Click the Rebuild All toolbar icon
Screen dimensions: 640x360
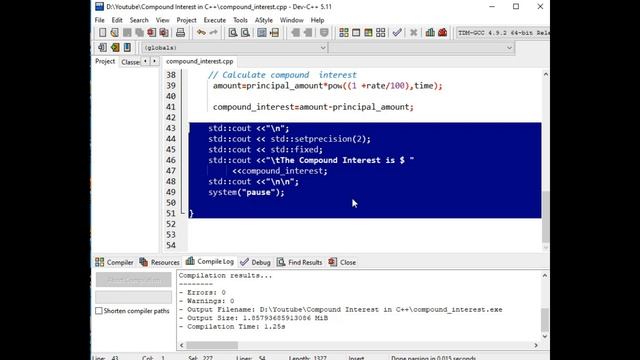click(x=380, y=33)
